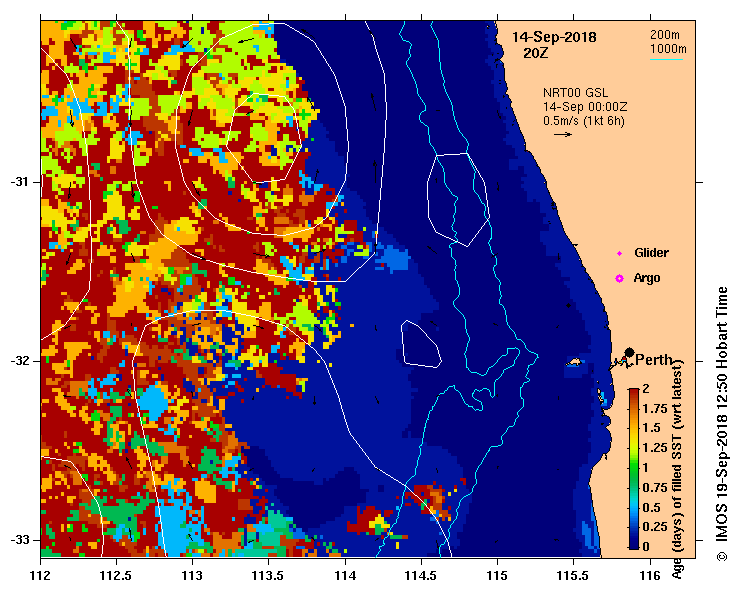Click the magenta Glider diamond legend marker
This screenshot has height=592, width=739.
(x=619, y=254)
